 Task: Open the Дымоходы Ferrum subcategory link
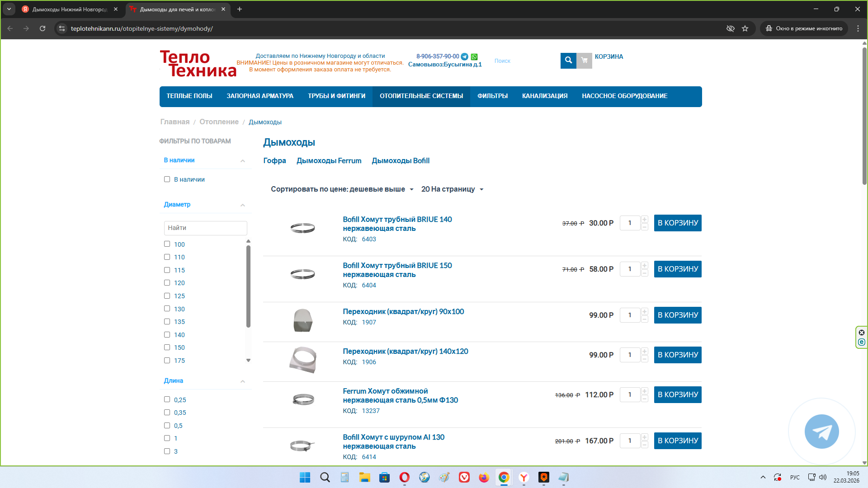[x=329, y=161]
